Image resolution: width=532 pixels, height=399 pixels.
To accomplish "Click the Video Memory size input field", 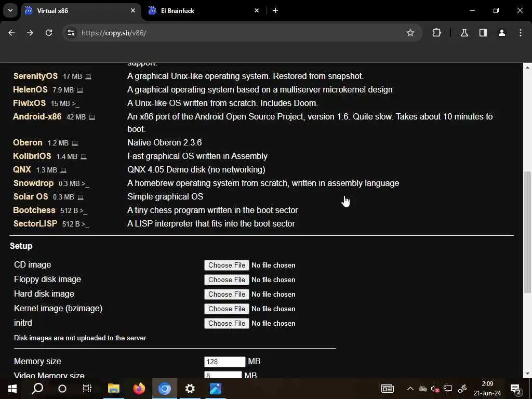I will [223, 375].
